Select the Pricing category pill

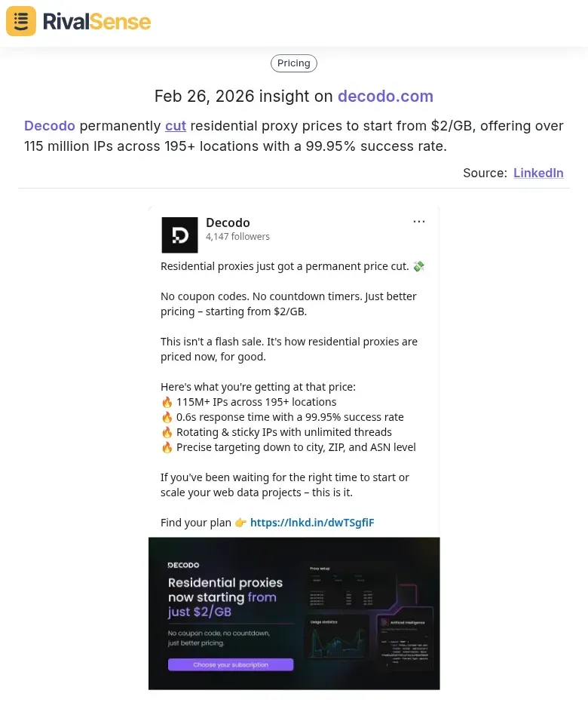point(293,63)
